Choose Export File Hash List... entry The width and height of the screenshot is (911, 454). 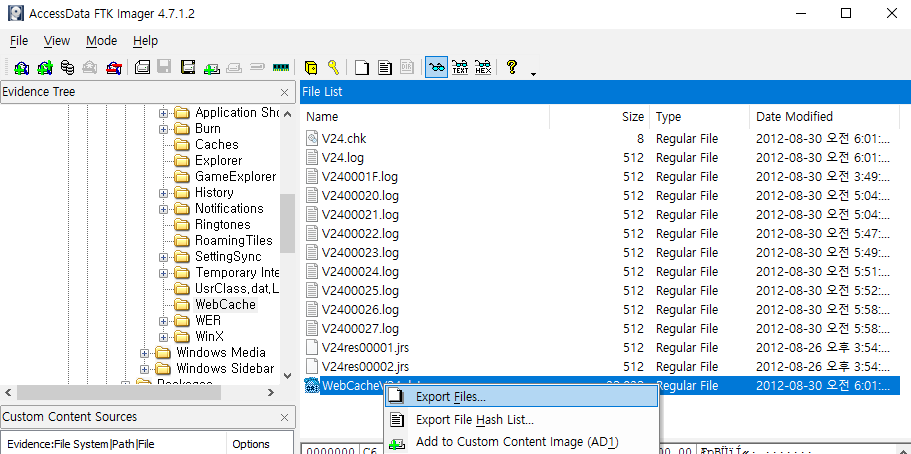point(521,420)
